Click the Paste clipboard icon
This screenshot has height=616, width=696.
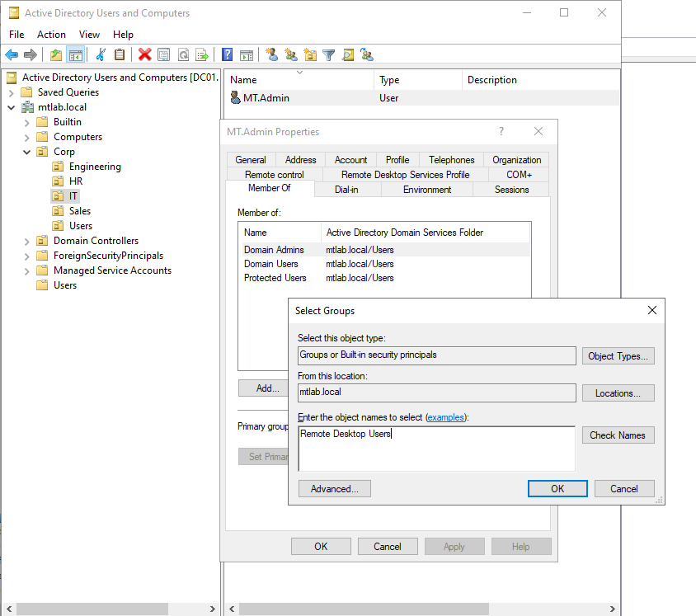click(x=120, y=54)
